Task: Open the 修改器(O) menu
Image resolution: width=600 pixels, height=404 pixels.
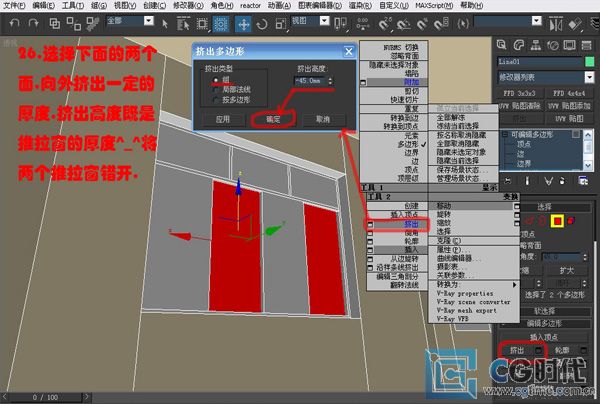Action: [188, 6]
